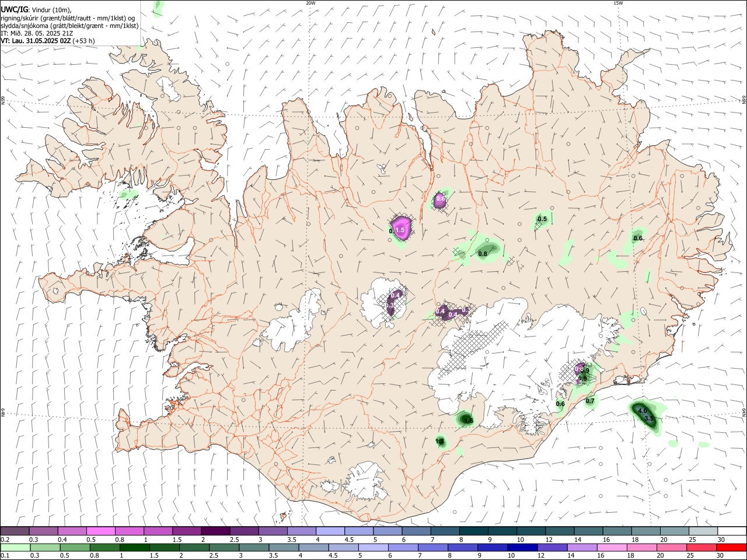Image resolution: width=747 pixels, height=560 pixels.
Task: Click the slydda/snjókoma legend description line
Action: [x=69, y=26]
